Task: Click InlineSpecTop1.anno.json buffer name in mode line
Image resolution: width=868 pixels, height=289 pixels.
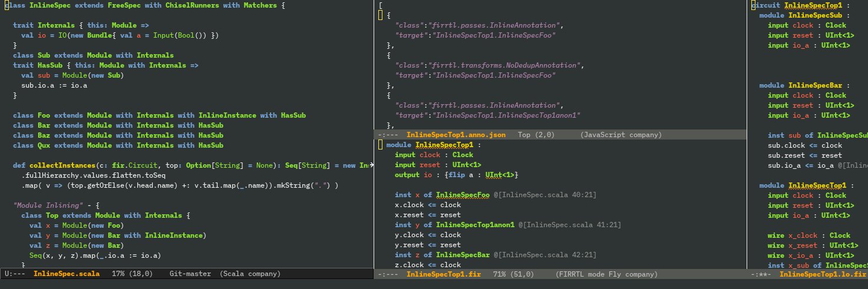Action: coord(456,135)
